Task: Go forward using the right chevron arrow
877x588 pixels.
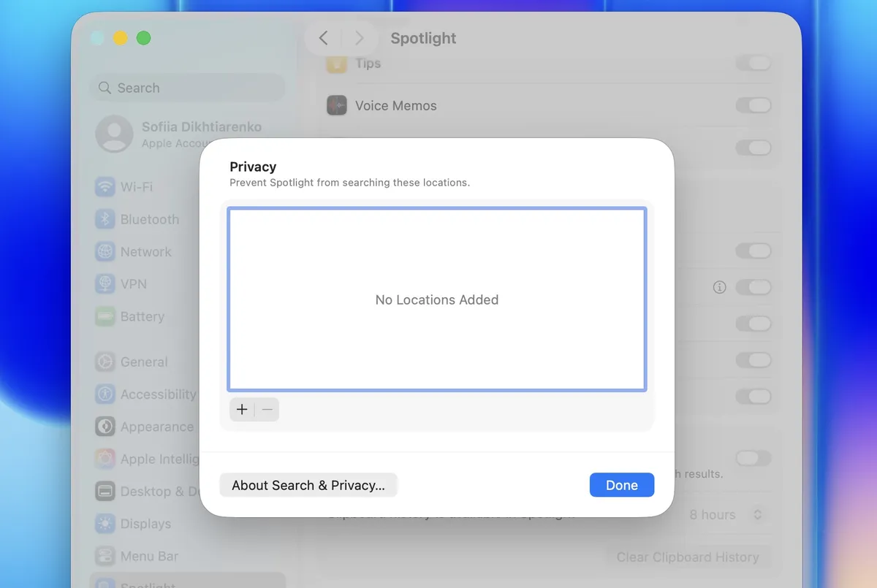Action: pos(359,38)
